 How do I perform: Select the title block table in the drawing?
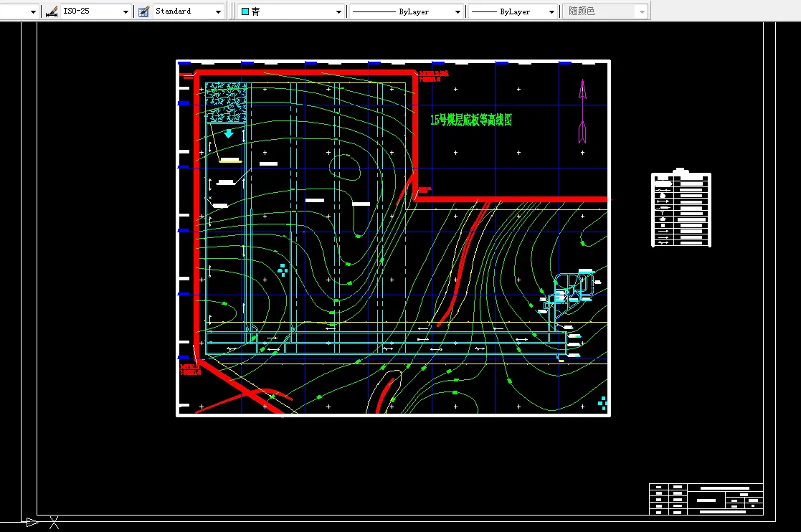coord(706,499)
